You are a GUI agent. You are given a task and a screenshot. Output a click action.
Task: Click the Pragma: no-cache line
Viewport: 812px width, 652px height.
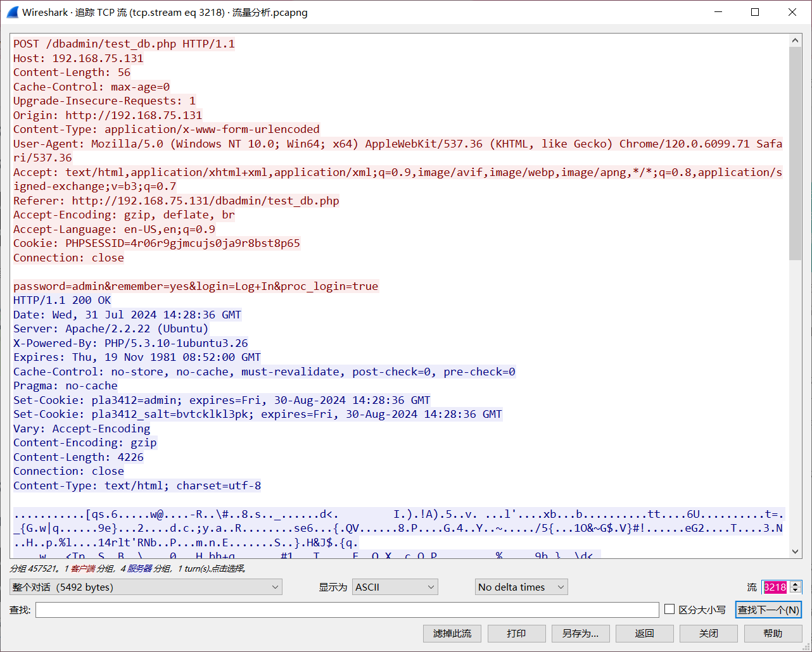(65, 386)
